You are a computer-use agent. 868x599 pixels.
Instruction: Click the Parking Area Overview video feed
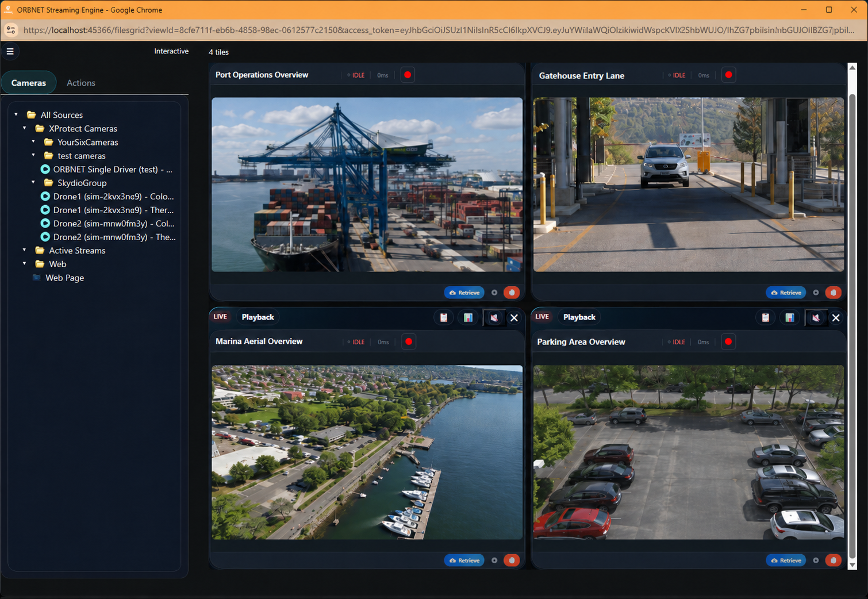coord(689,452)
